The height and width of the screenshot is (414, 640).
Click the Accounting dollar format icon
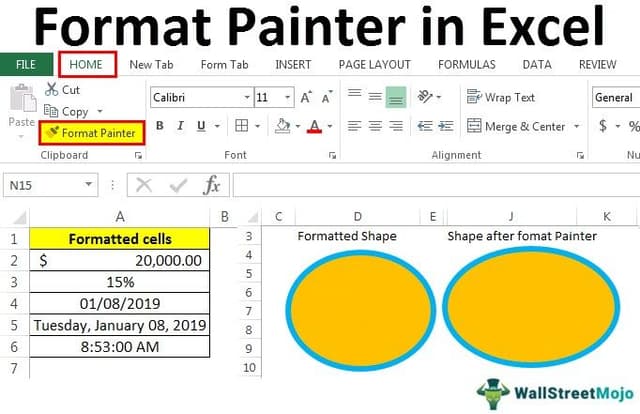(x=603, y=127)
